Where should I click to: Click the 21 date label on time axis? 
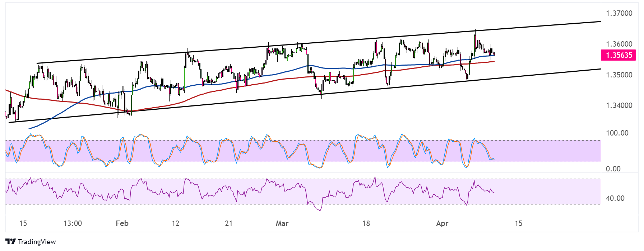tap(229, 223)
